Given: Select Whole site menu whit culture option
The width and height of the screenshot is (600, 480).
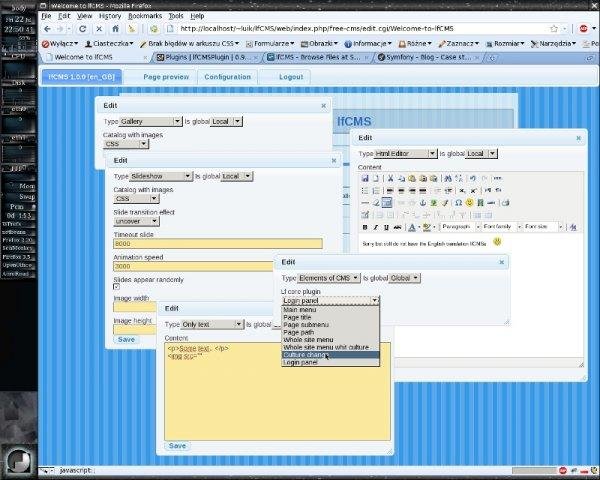Looking at the screenshot, I should pyautogui.click(x=330, y=347).
